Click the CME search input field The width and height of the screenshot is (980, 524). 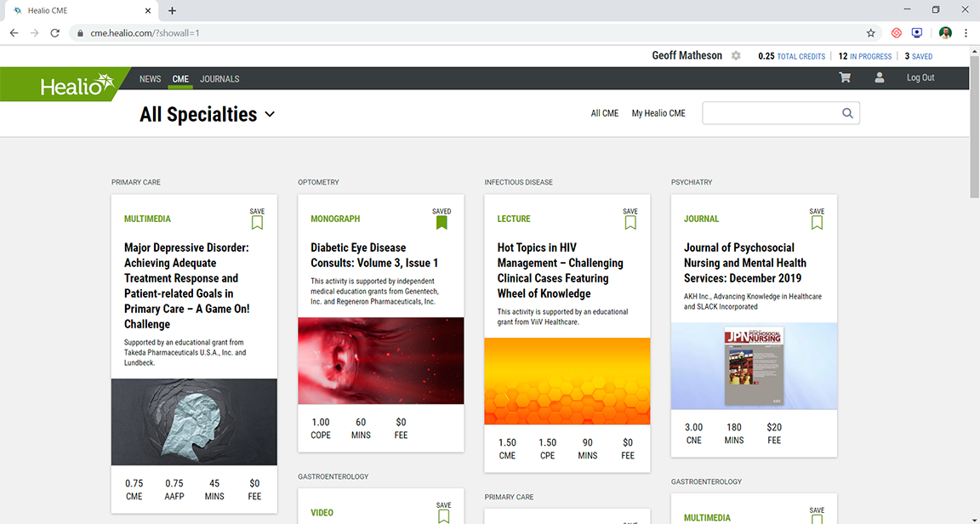[x=770, y=113]
